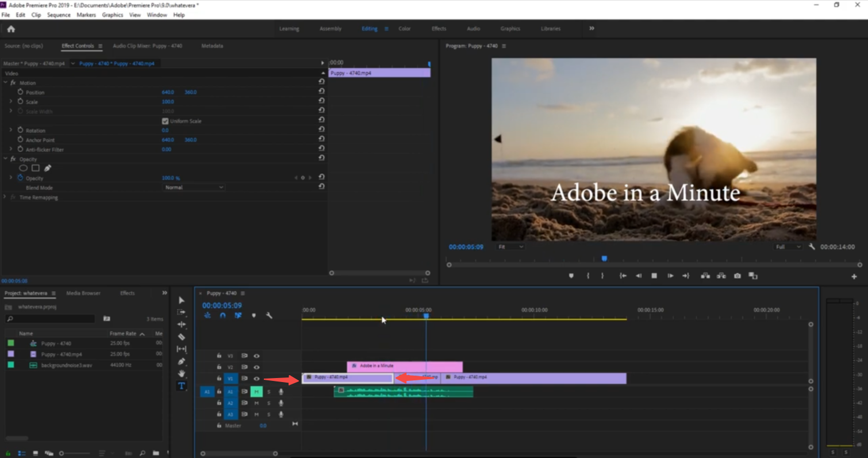Mute audio track A1
Viewport: 868px width, 458px height.
pos(256,391)
